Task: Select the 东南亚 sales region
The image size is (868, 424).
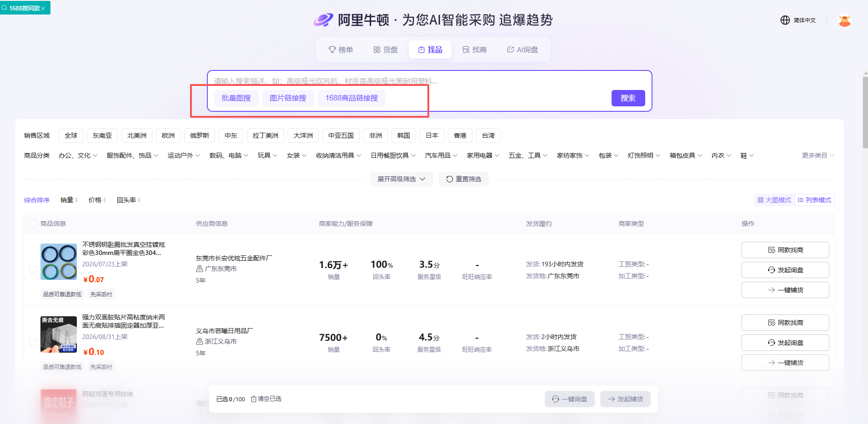Action: (102, 135)
